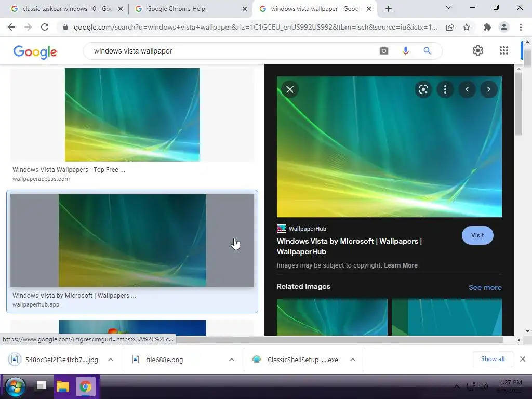Image resolution: width=532 pixels, height=399 pixels.
Task: Open a new browser tab
Action: click(x=389, y=9)
